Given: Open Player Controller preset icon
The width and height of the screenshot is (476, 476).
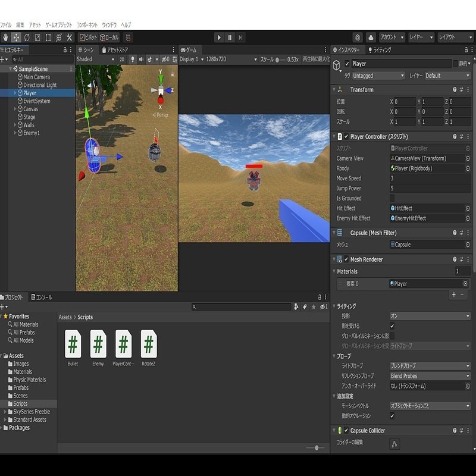Looking at the screenshot, I should point(461,137).
